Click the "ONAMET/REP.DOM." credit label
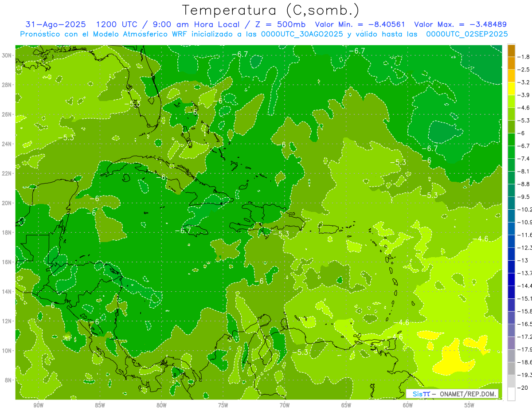Viewport: 532px width, 411px height. (468, 394)
